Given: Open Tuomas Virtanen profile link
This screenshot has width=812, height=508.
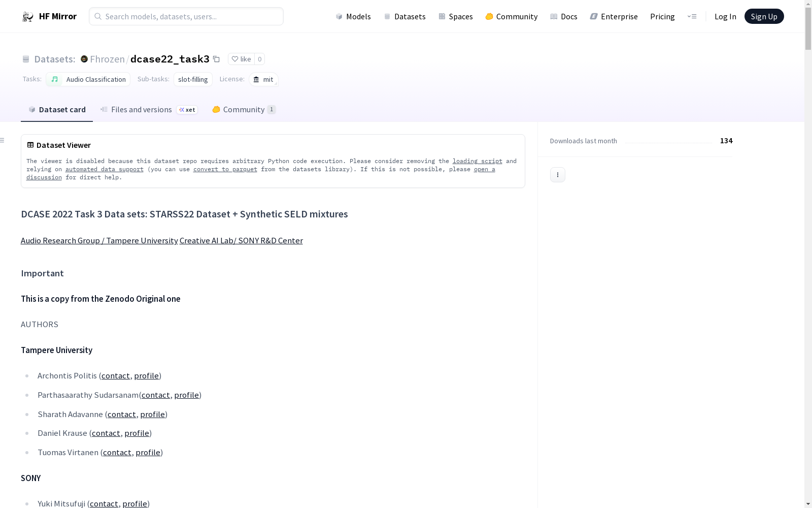Looking at the screenshot, I should point(148,453).
